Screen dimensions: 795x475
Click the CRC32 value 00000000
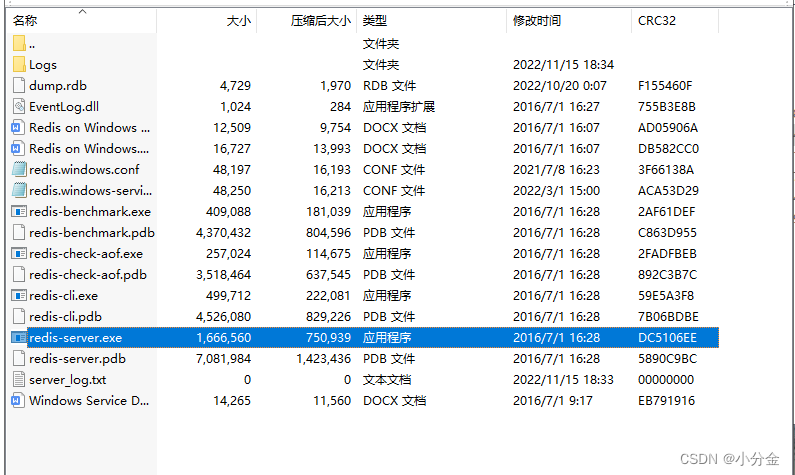pyautogui.click(x=666, y=380)
